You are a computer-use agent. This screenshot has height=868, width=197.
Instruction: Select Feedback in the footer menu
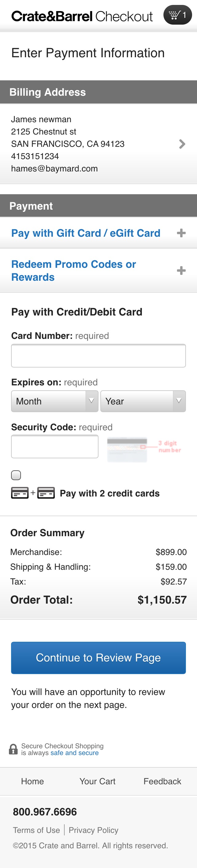pos(162,782)
